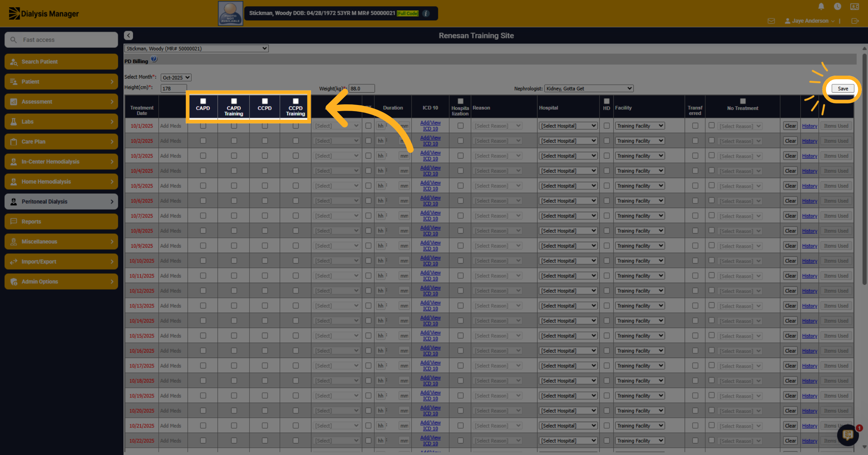Open the Reports menu item
This screenshot has height=455, width=868.
pyautogui.click(x=61, y=222)
